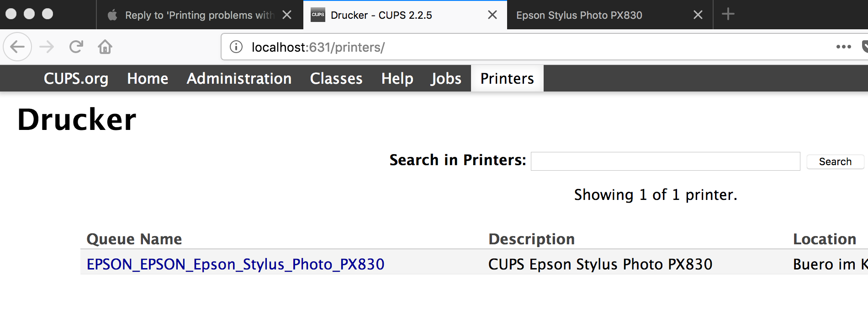868x323 pixels.
Task: Open the page actions three-dot menu
Action: [x=843, y=47]
